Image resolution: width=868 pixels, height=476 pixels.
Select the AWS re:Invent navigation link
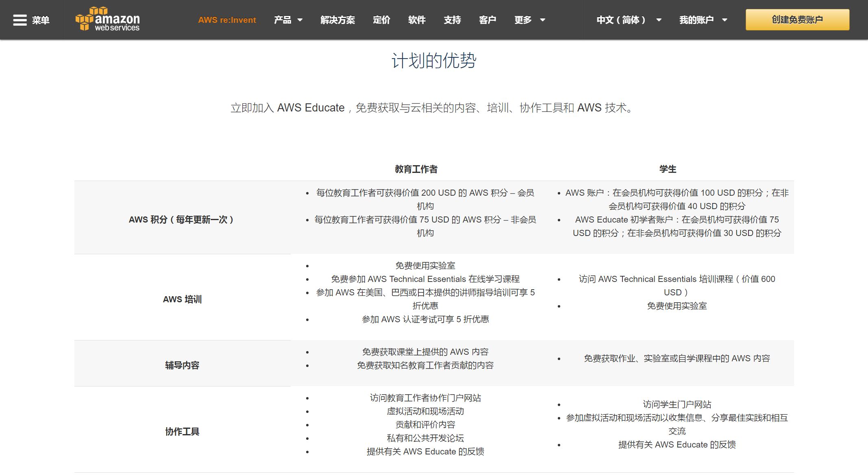tap(227, 20)
